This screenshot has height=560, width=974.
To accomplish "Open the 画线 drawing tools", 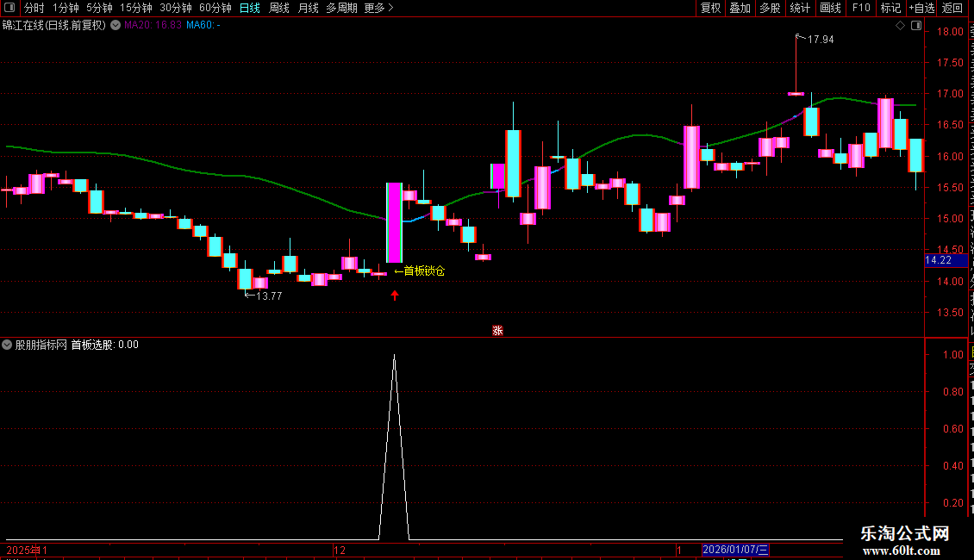I will pyautogui.click(x=830, y=8).
